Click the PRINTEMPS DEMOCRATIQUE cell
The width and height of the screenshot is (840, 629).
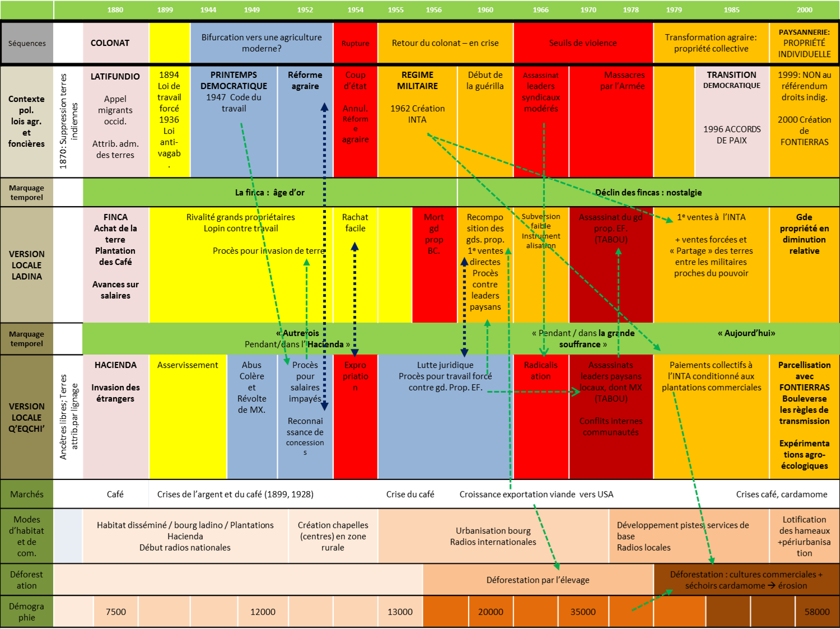234,122
